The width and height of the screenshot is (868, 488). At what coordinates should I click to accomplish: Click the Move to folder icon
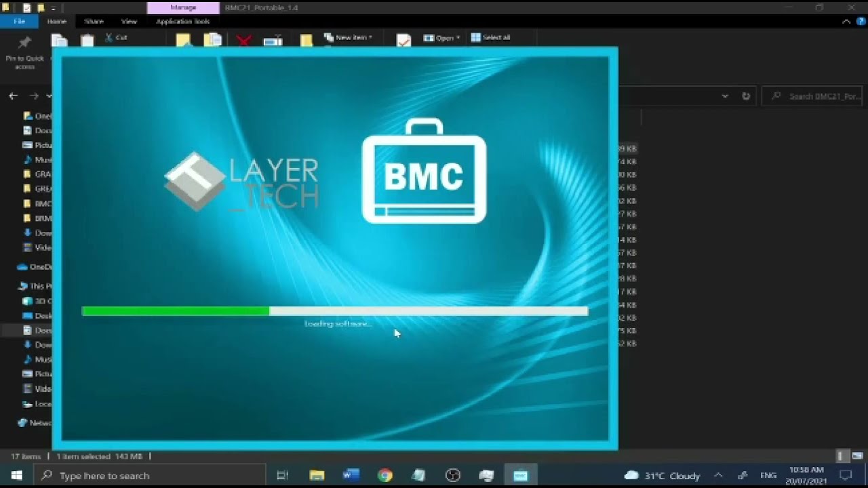[183, 41]
